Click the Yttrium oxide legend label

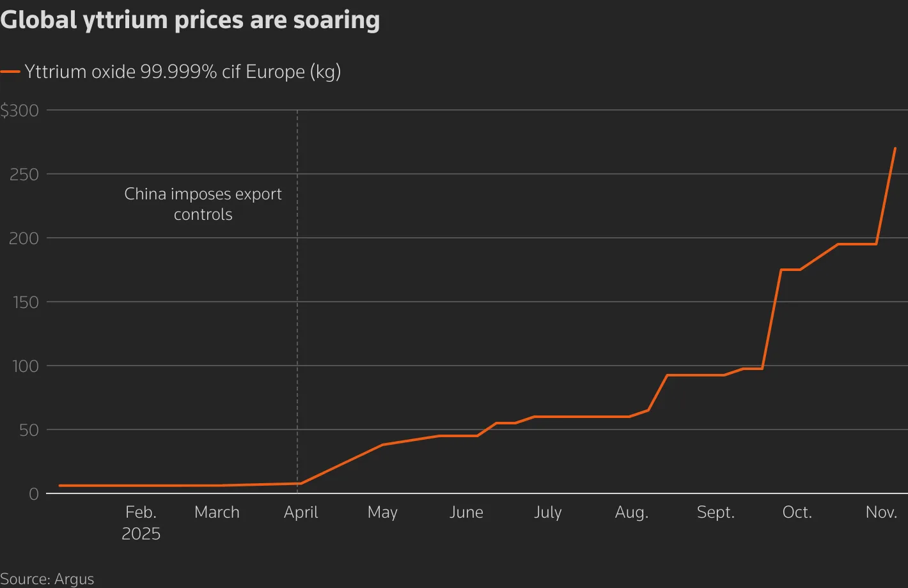point(183,72)
